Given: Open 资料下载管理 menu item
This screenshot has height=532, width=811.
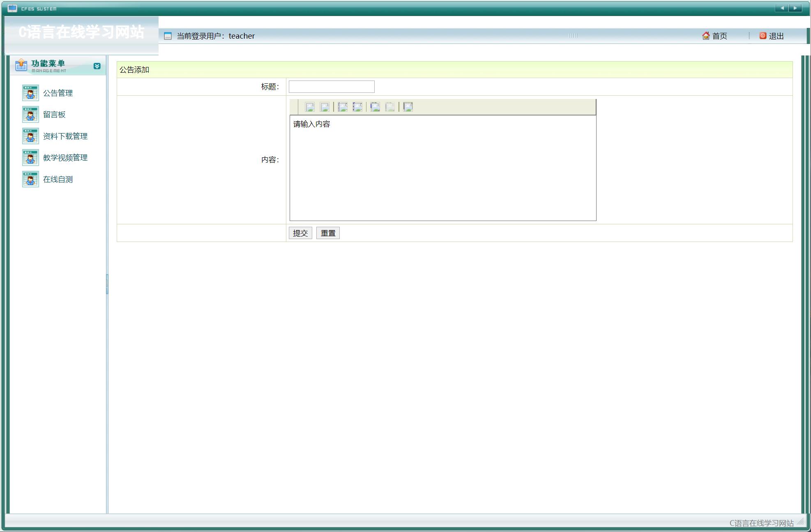Looking at the screenshot, I should click(65, 136).
